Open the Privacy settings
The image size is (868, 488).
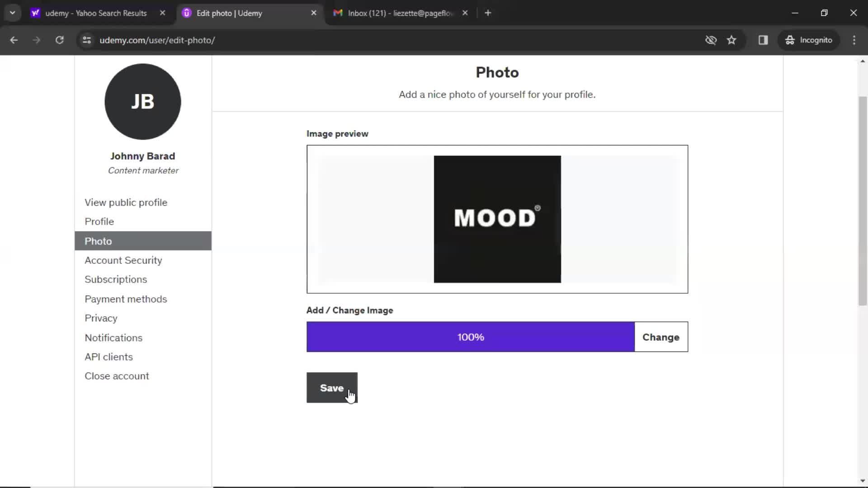pos(101,318)
